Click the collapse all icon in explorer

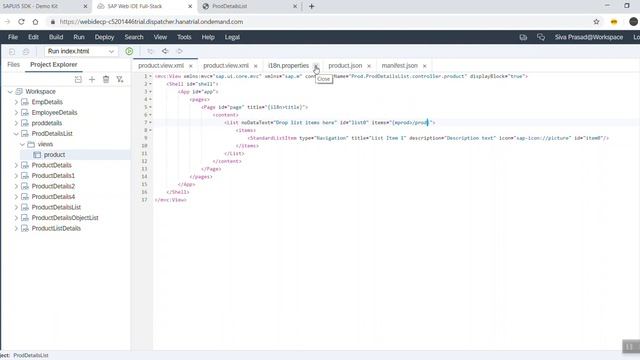pyautogui.click(x=78, y=79)
